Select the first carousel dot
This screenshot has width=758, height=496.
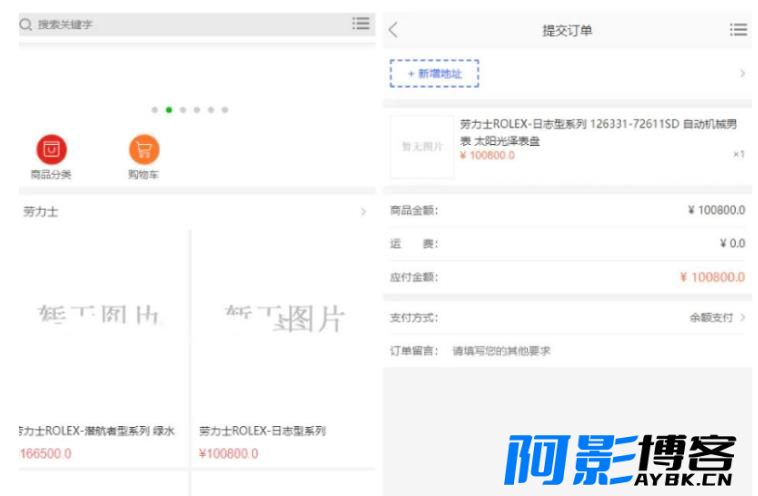[155, 110]
